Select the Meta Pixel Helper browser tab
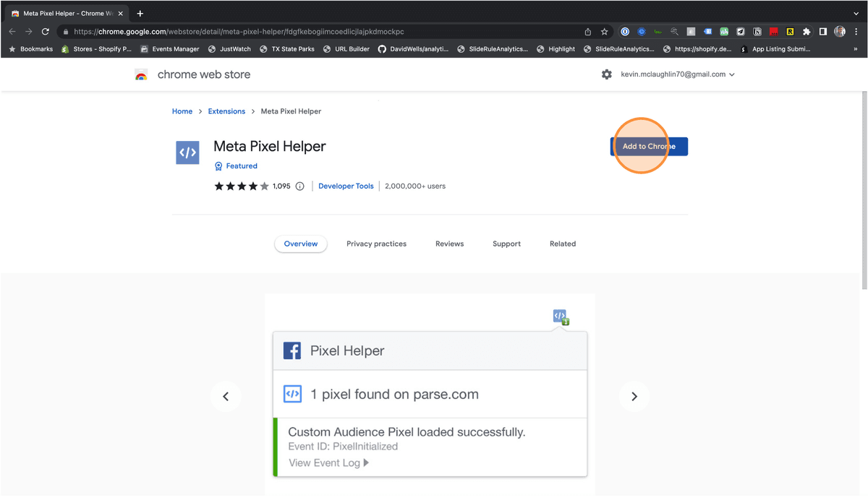Image resolution: width=868 pixels, height=503 pixels. click(67, 13)
